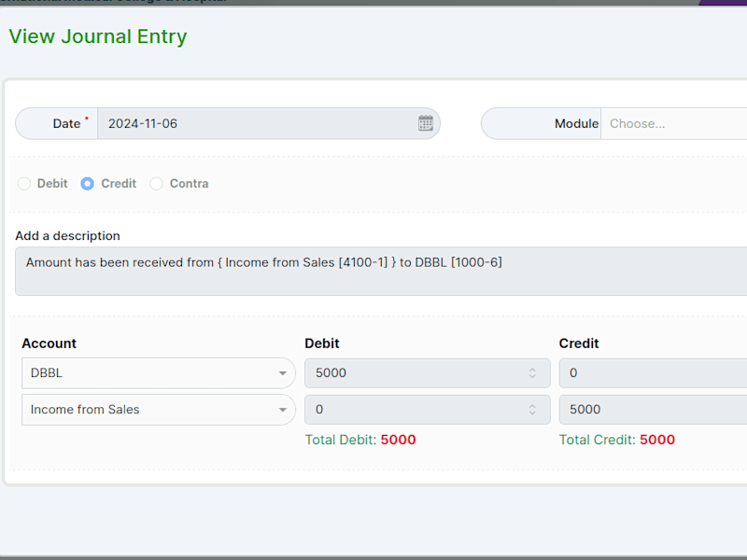
Task: Click the Debit amount field showing 5000
Action: point(428,372)
